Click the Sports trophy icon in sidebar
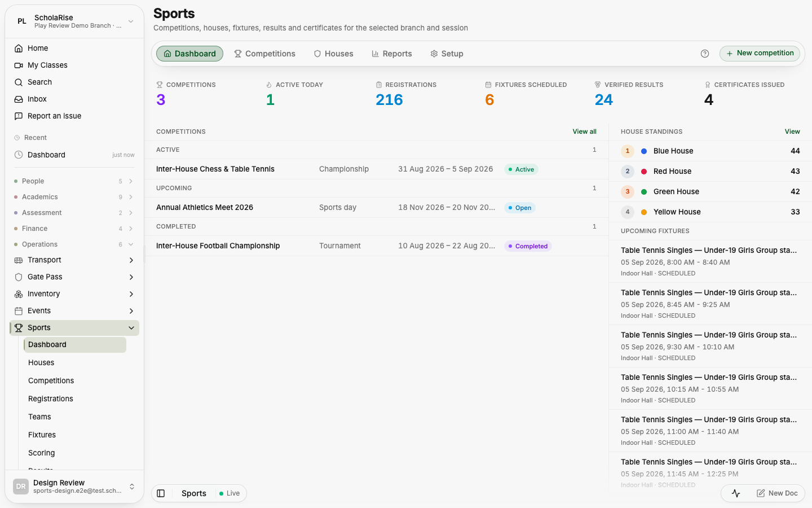 pos(19,328)
